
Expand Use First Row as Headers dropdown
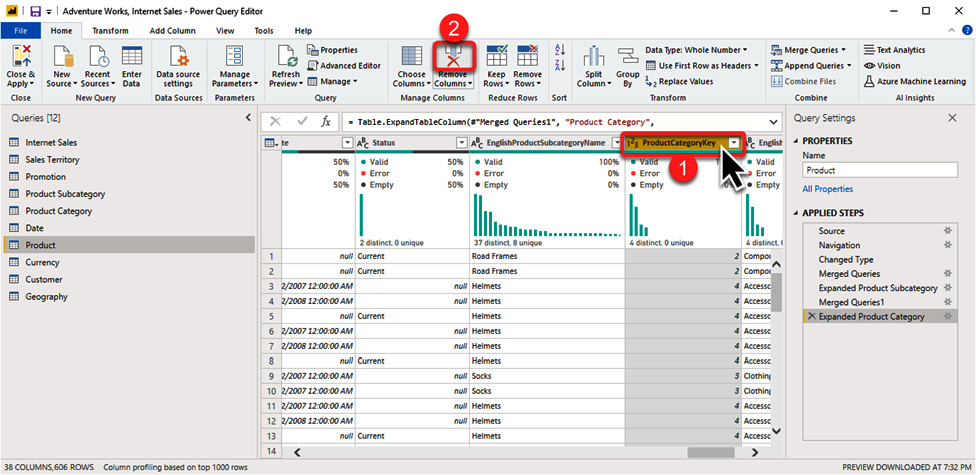click(756, 65)
